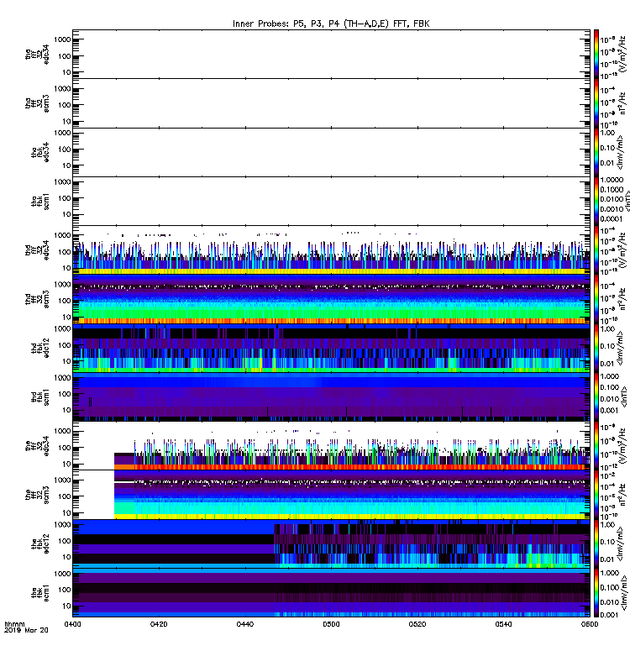Click the '2019 Mar 20' date label
The image size is (630, 672).
[26, 631]
